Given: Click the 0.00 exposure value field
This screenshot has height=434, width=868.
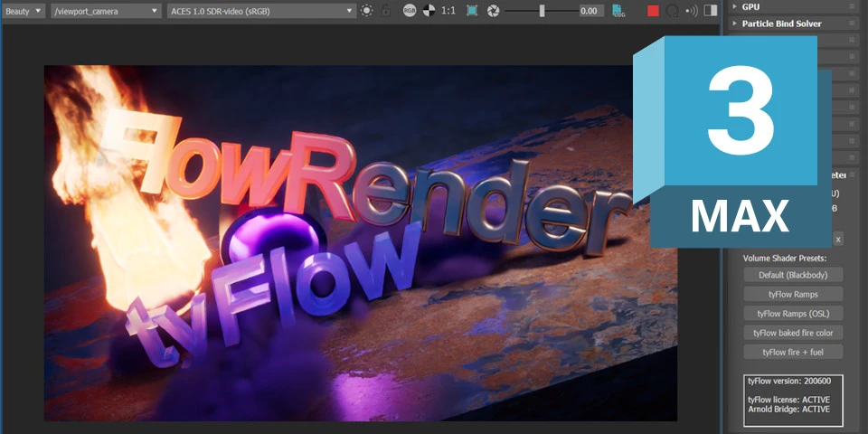Looking at the screenshot, I should [591, 11].
